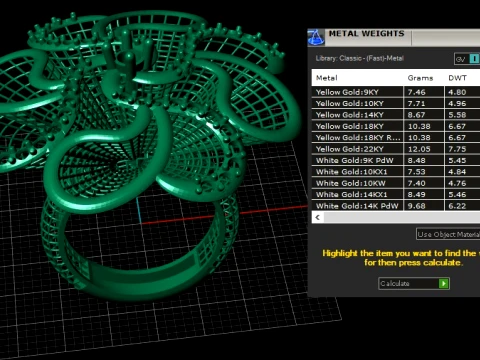Click the 12.05 grams cell for 22KY
The image size is (480, 360).
coord(423,149)
